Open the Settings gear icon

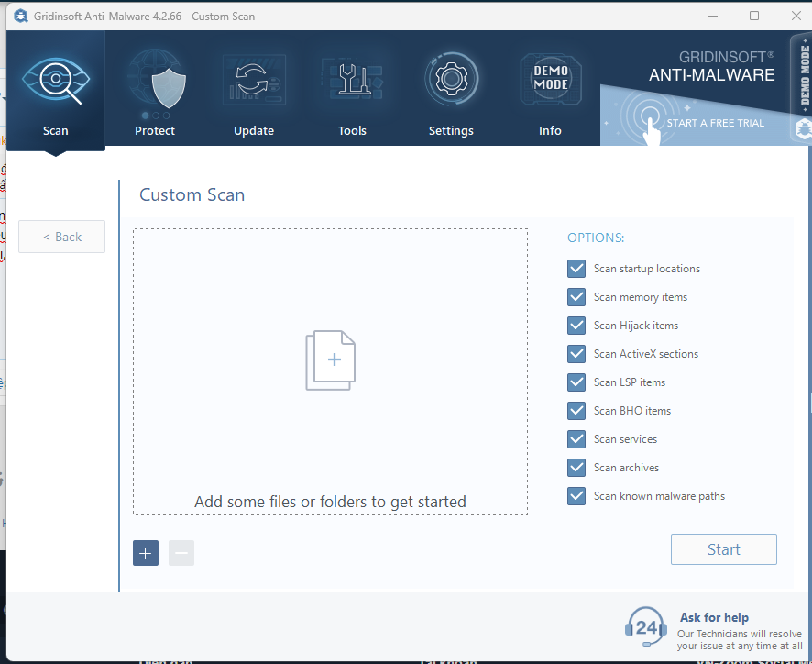coord(452,79)
